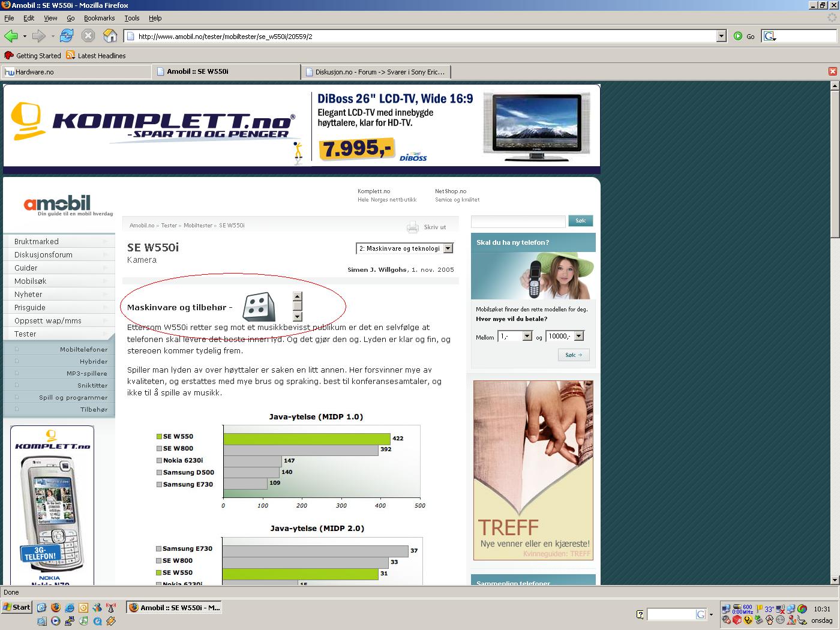Open Diskusjonsforum in the sidebar
This screenshot has width=840, height=630.
(59, 254)
